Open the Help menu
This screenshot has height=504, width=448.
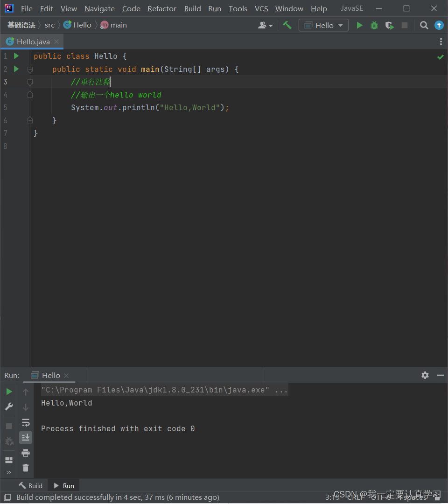319,9
